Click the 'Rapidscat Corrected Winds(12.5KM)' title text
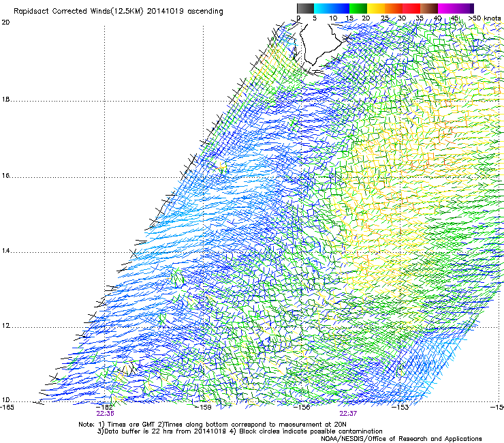 coord(78,12)
